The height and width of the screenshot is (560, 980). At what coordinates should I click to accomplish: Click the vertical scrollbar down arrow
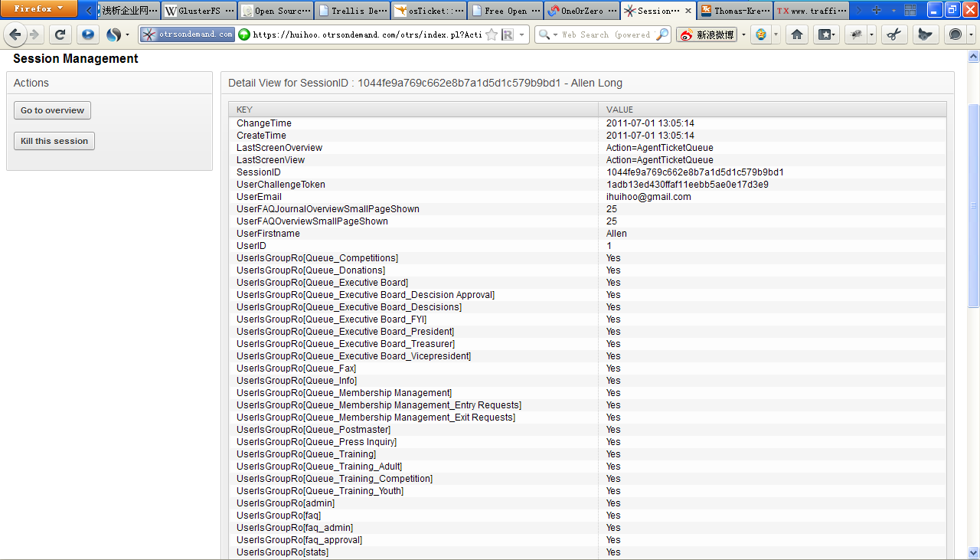point(973,552)
